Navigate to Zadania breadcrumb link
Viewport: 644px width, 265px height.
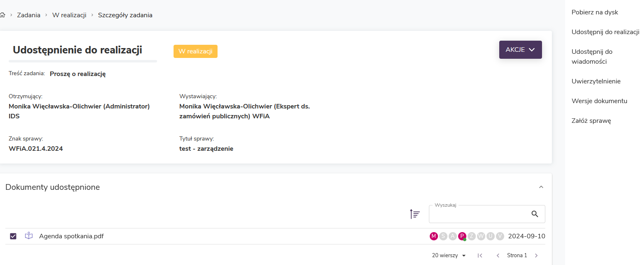pyautogui.click(x=29, y=15)
